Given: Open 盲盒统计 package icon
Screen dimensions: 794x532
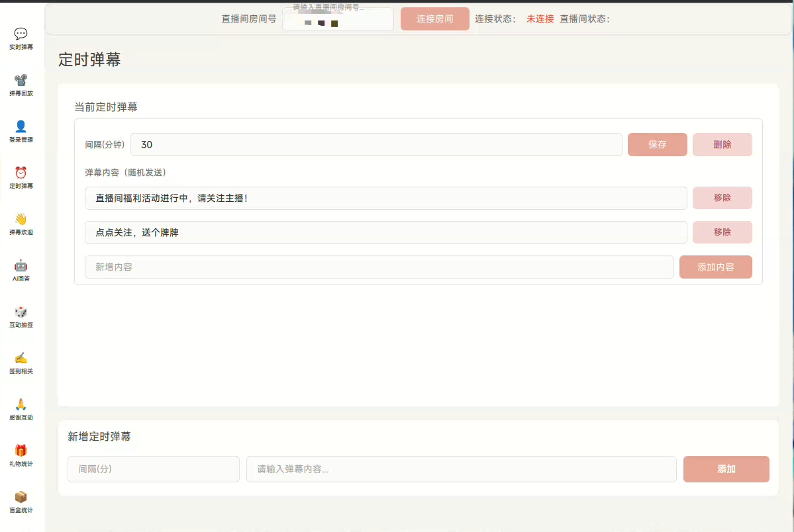Looking at the screenshot, I should [x=21, y=497].
